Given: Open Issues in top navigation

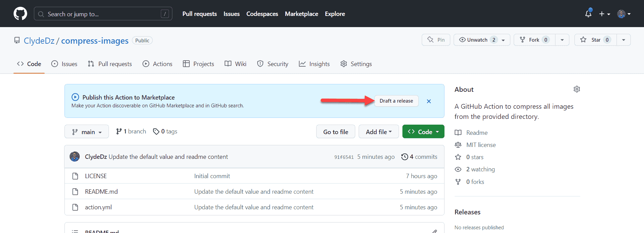Looking at the screenshot, I should [x=231, y=14].
